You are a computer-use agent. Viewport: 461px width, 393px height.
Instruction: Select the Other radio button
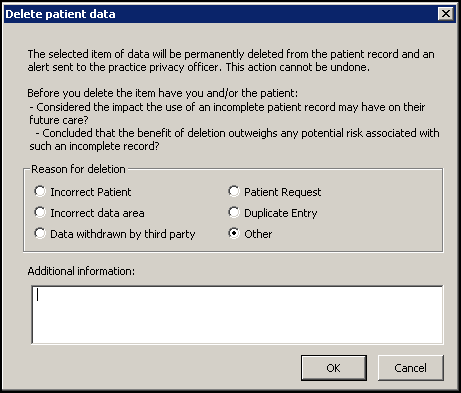coord(234,233)
